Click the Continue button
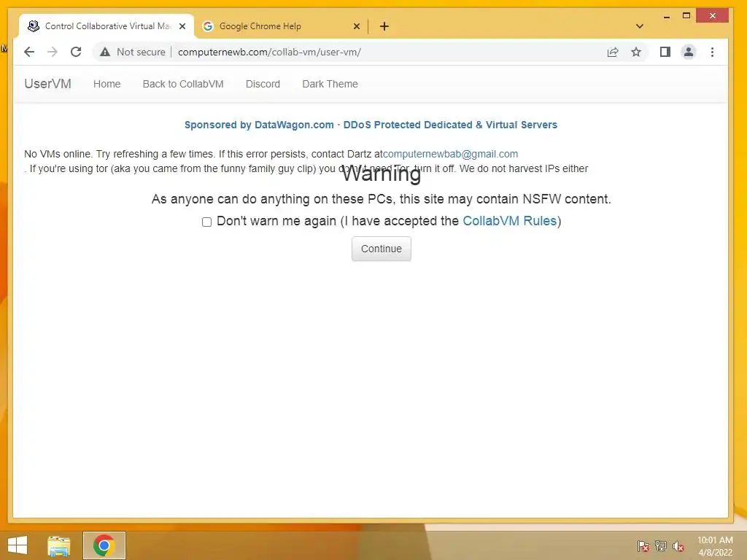 tap(381, 249)
